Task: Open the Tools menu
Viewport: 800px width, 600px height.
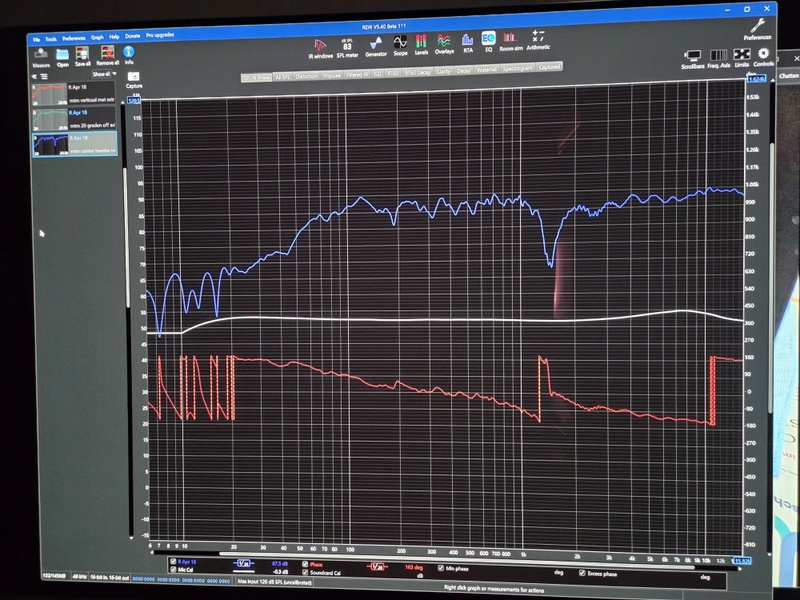Action: point(51,39)
